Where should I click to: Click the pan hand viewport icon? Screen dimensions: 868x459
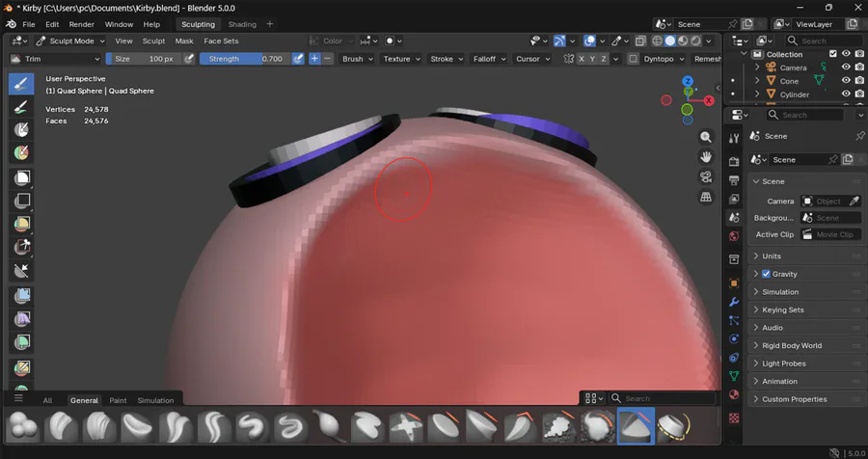click(706, 157)
